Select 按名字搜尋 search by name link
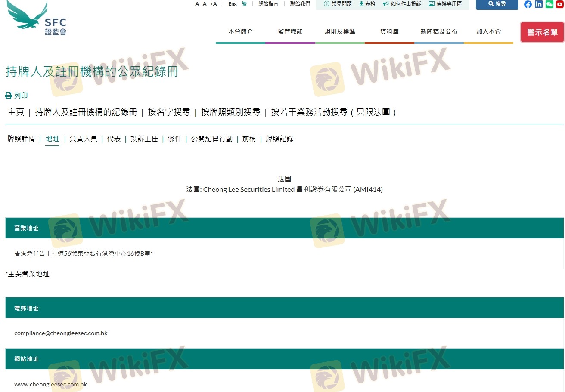 pos(169,112)
